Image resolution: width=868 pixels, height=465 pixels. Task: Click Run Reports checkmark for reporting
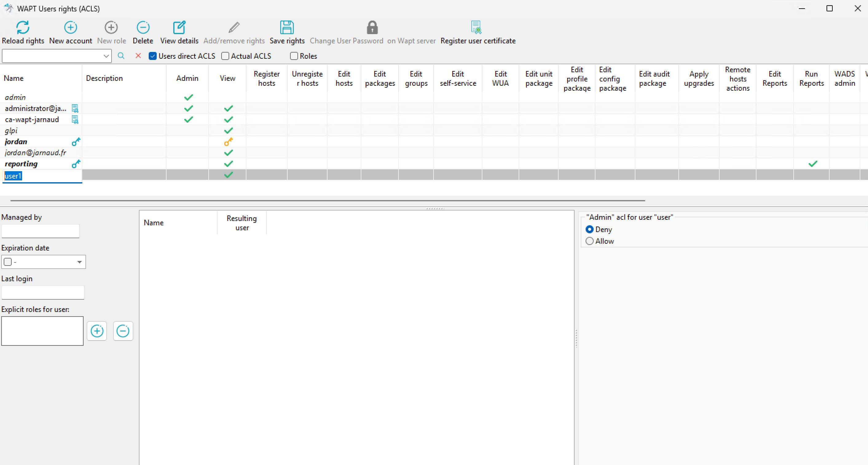pos(813,164)
